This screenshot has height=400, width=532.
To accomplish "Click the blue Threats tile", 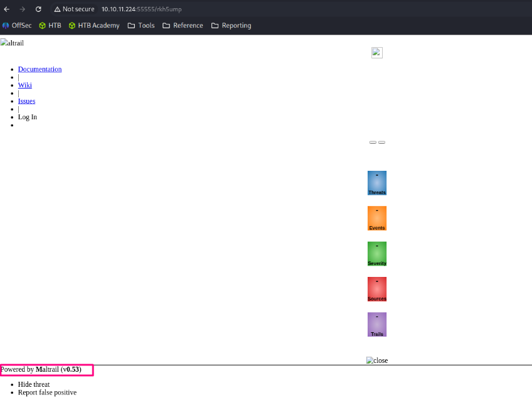I will pos(377,183).
